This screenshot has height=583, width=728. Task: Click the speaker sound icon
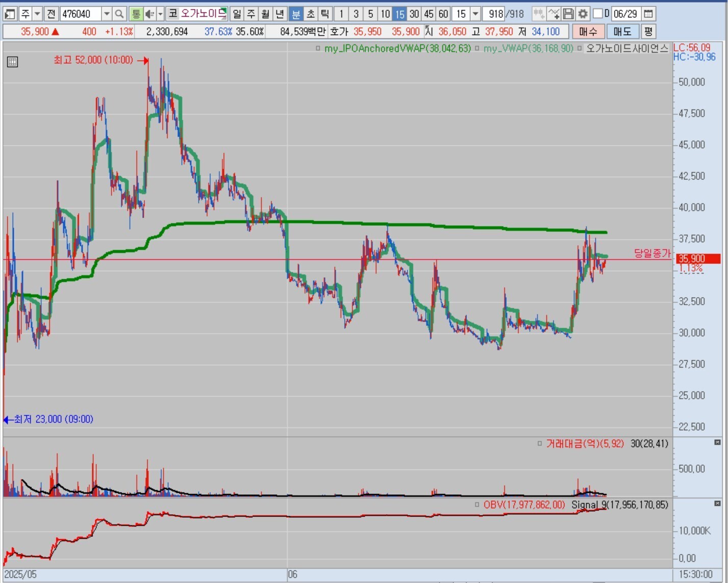149,14
